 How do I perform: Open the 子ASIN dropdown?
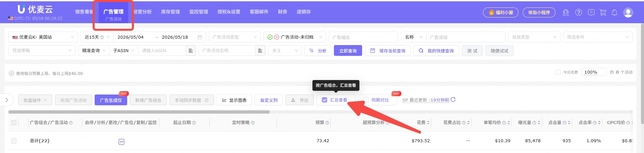coord(123,50)
